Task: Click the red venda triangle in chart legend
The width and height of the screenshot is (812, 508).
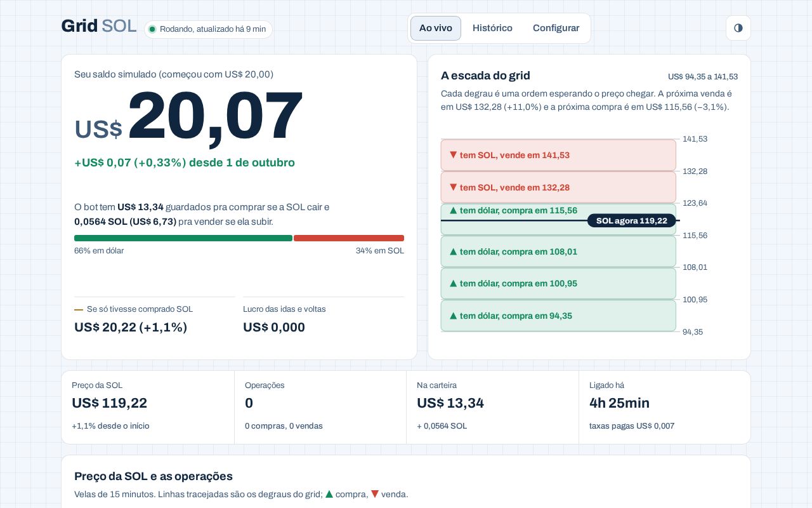Action: [375, 494]
